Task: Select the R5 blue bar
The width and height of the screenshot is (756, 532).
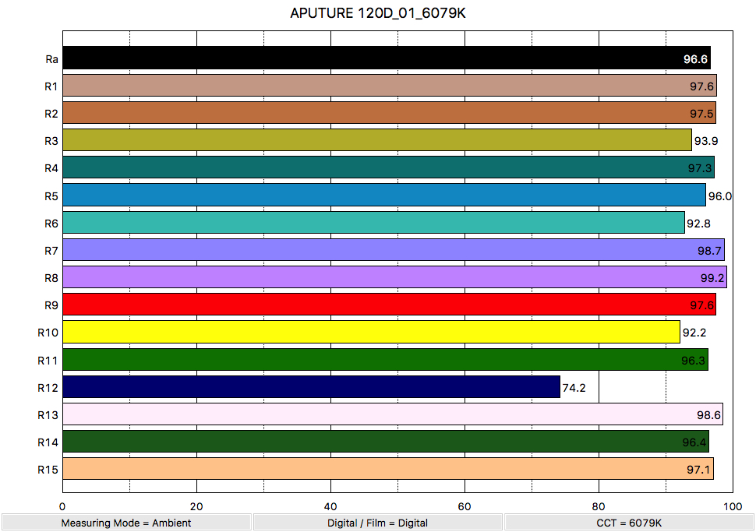Action: 383,195
